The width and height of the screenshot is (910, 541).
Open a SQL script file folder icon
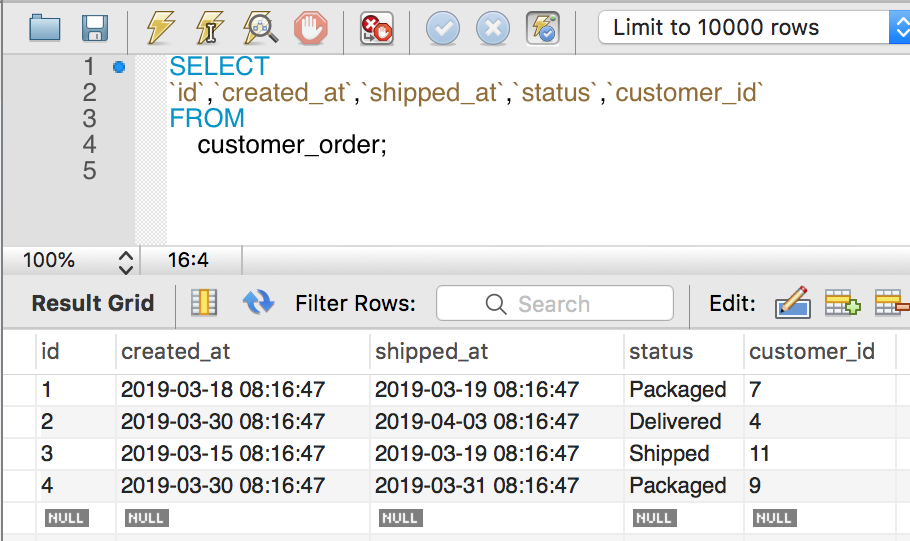(45, 28)
